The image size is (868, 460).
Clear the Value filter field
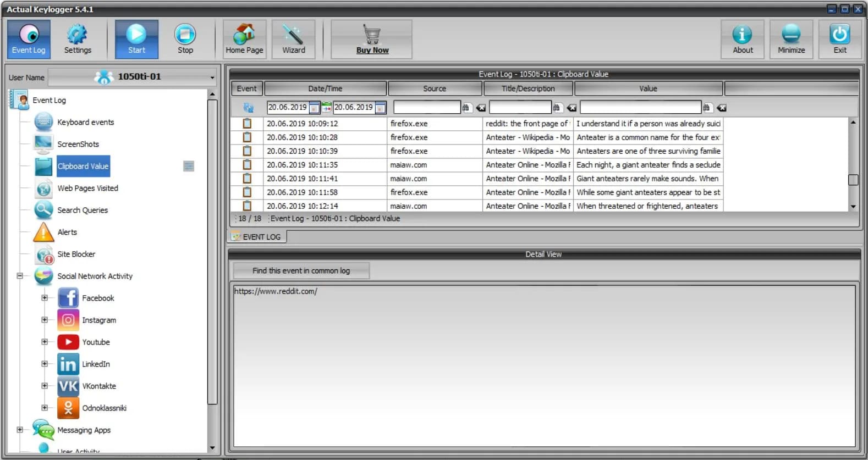pos(722,108)
